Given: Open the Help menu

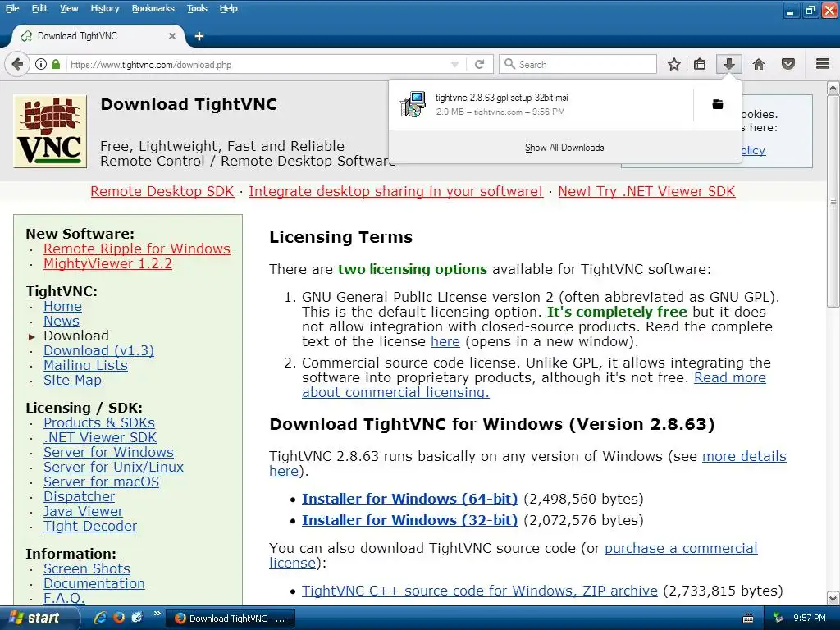Looking at the screenshot, I should [228, 8].
